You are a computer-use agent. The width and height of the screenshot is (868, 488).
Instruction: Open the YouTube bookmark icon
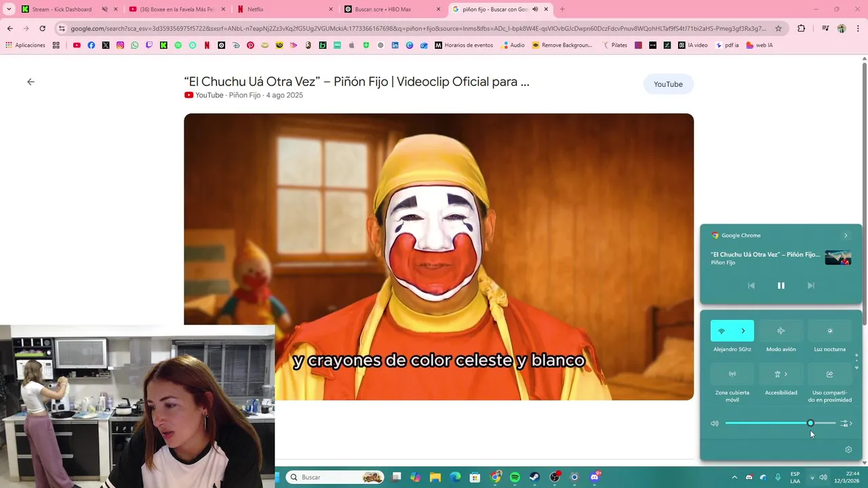pos(77,45)
